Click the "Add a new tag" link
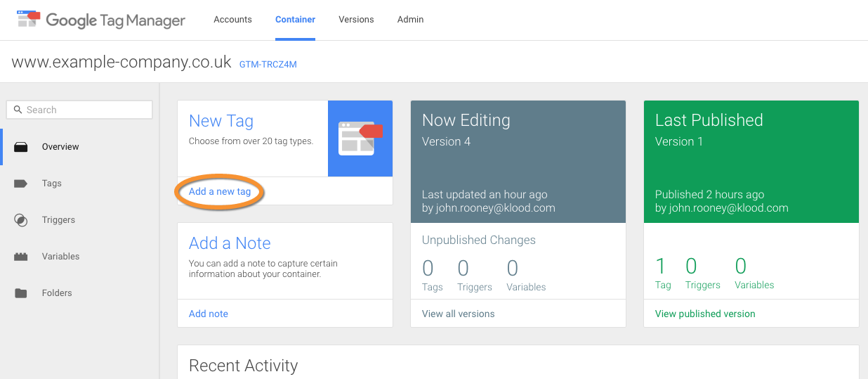This screenshot has height=379, width=868. click(220, 191)
